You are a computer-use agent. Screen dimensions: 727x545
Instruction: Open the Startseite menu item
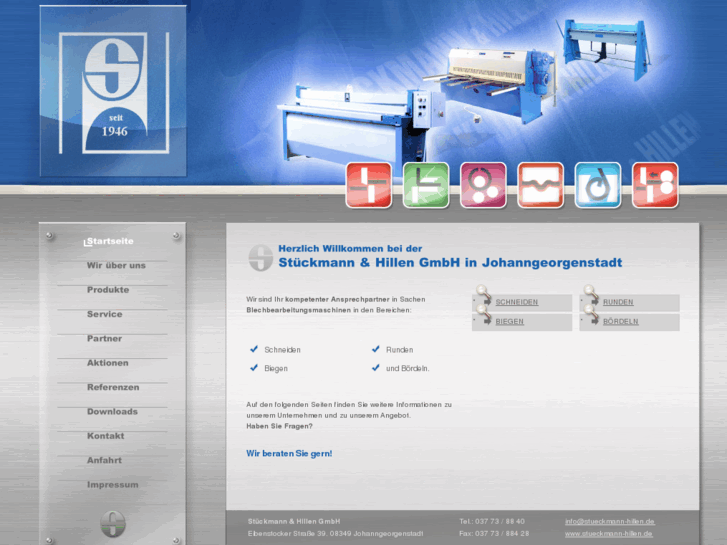110,241
